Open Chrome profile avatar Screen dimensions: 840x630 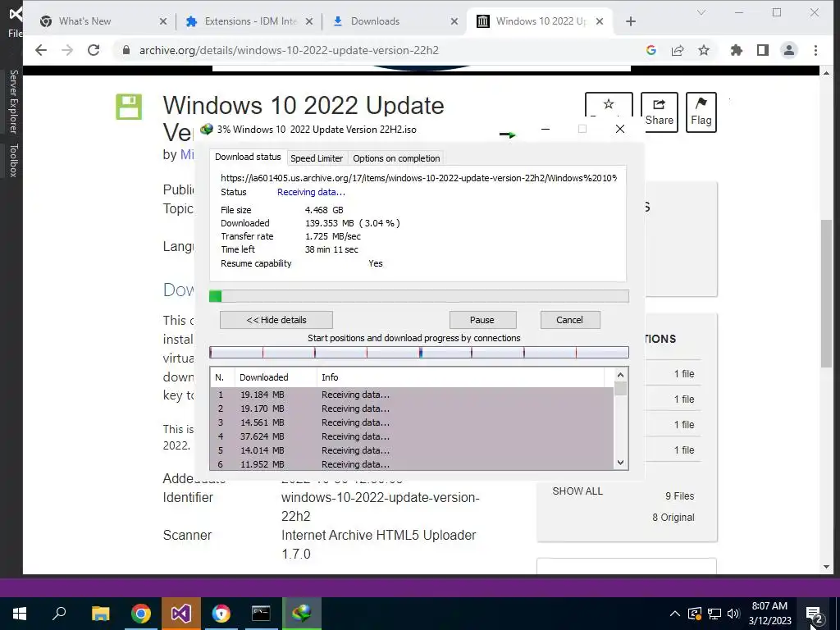tap(789, 50)
